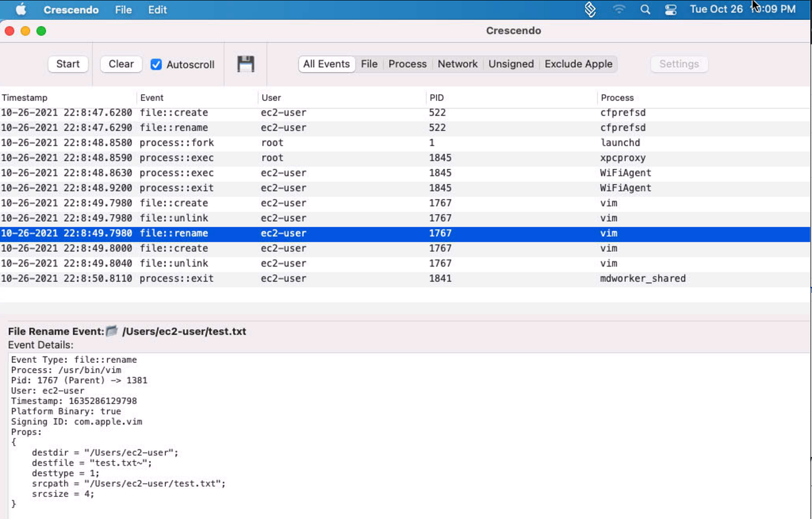Open the Spotlight search icon in menu bar
812x519 pixels.
tap(645, 9)
